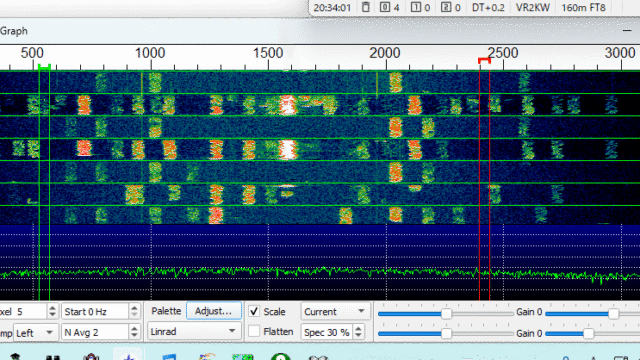640x360 pixels.
Task: Click the VR2KW callsign status field
Action: (533, 7)
